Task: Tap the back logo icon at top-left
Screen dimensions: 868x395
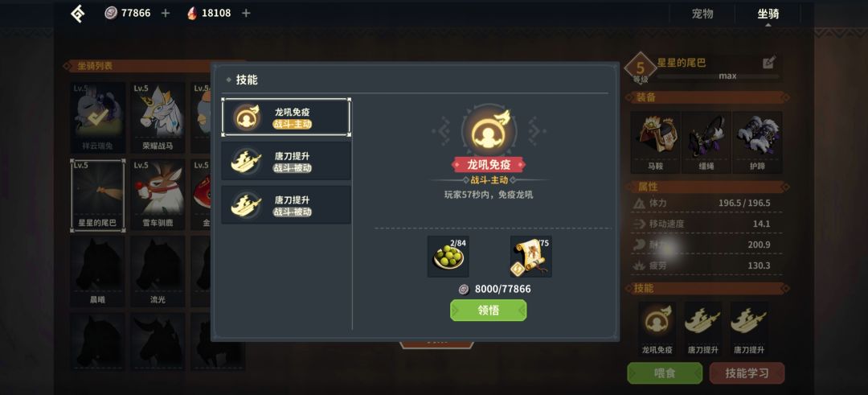Action: (77, 14)
